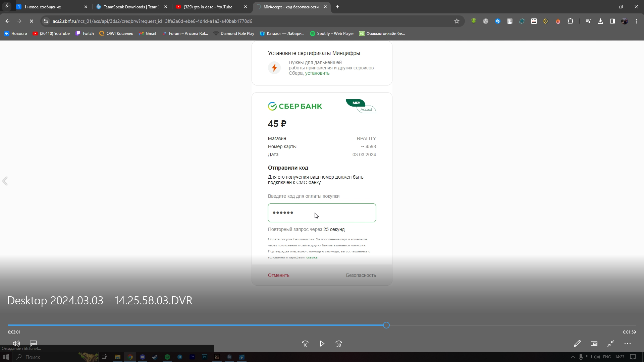Image resolution: width=644 pixels, height=362 pixels.
Task: Go to previous item left chevron
Action: [x=5, y=181]
